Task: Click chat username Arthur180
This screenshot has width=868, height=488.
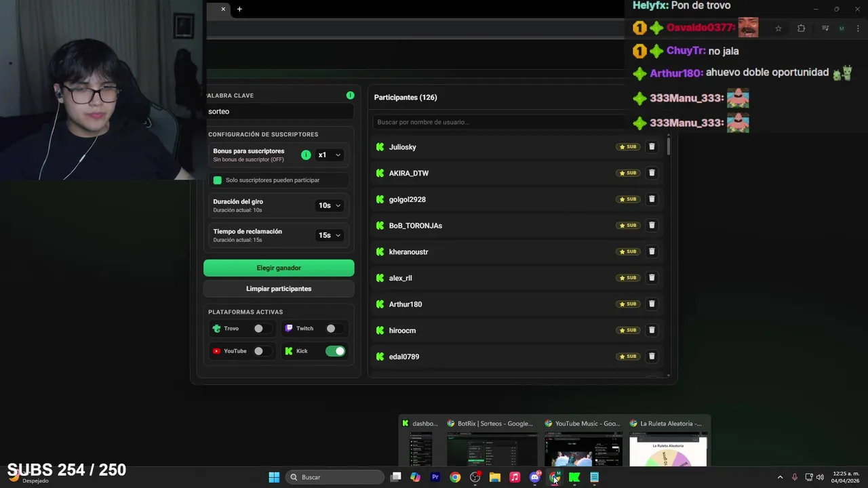Action: click(x=677, y=73)
